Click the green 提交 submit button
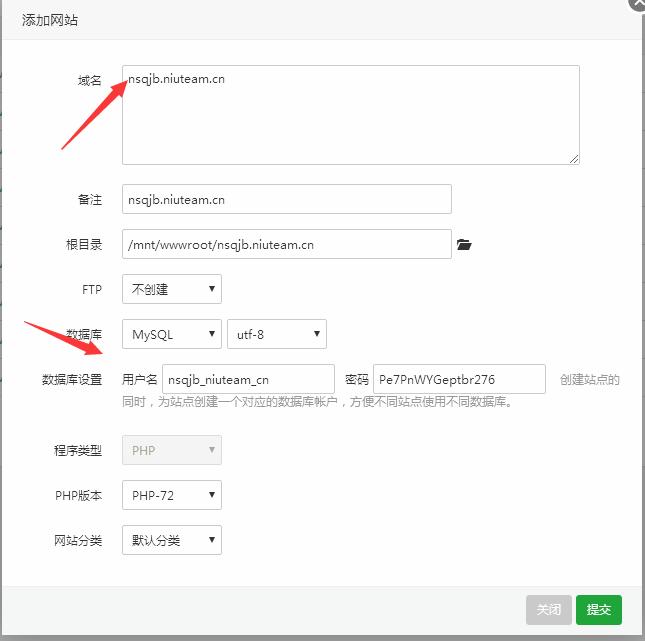Viewport: 645px width, 641px height. (x=599, y=610)
